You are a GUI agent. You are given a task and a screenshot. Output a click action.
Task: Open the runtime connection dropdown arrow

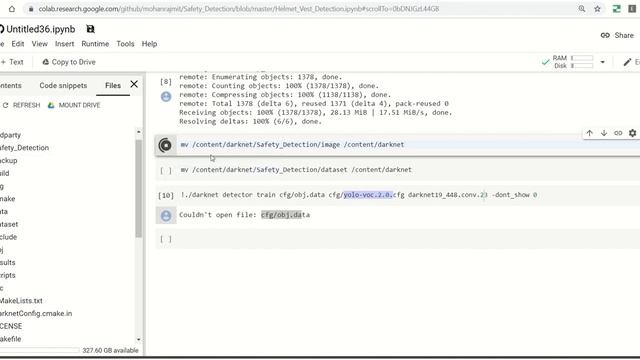pyautogui.click(x=602, y=62)
